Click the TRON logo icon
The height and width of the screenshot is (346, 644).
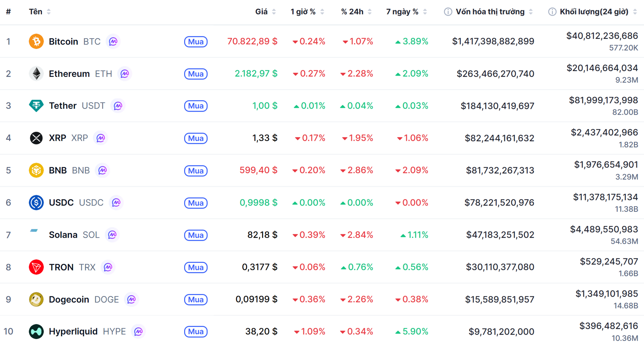tap(36, 267)
